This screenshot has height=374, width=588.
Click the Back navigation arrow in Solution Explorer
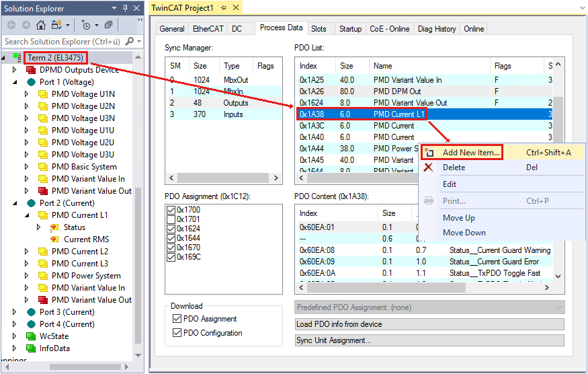(11, 25)
